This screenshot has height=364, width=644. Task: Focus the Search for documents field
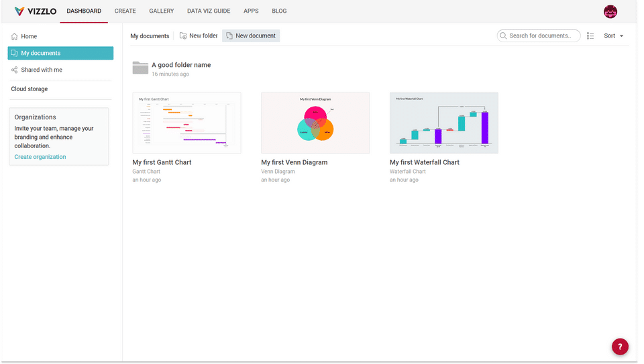point(542,36)
